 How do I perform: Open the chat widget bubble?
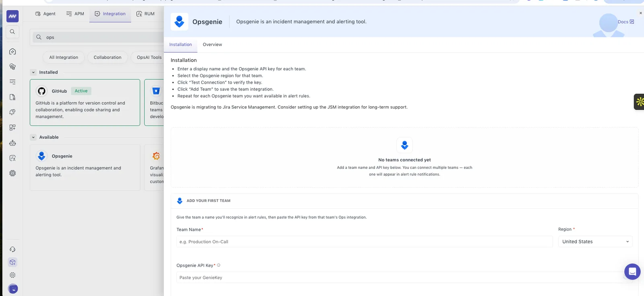tap(632, 271)
